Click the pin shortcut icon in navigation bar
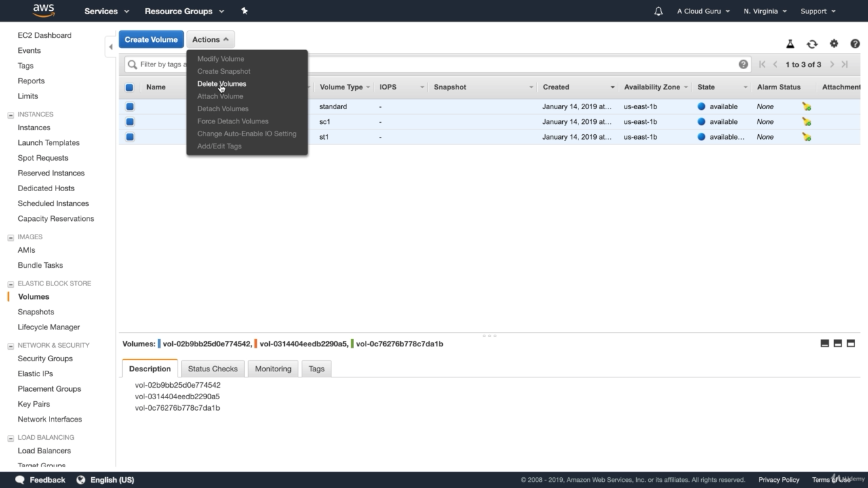Viewport: 868px width, 488px height. 244,11
